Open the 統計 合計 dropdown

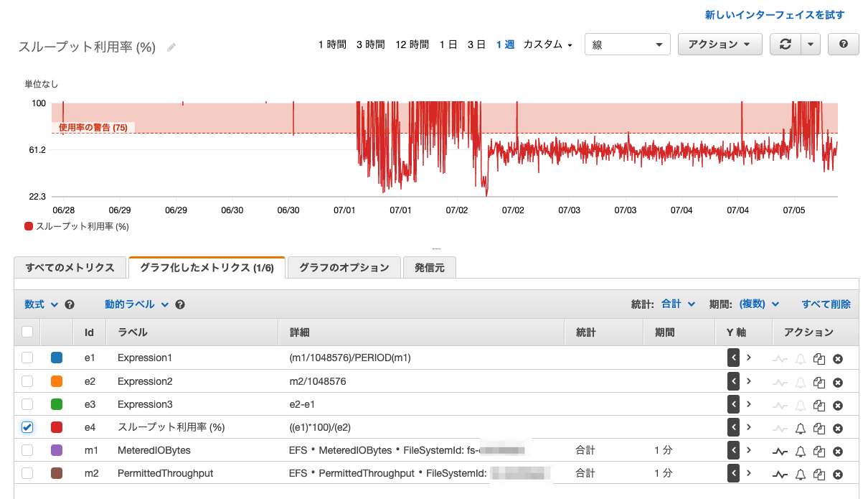pyautogui.click(x=675, y=304)
